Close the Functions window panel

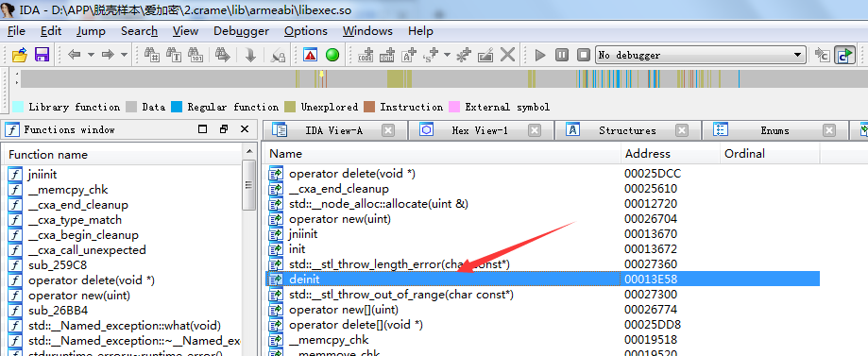(x=244, y=129)
